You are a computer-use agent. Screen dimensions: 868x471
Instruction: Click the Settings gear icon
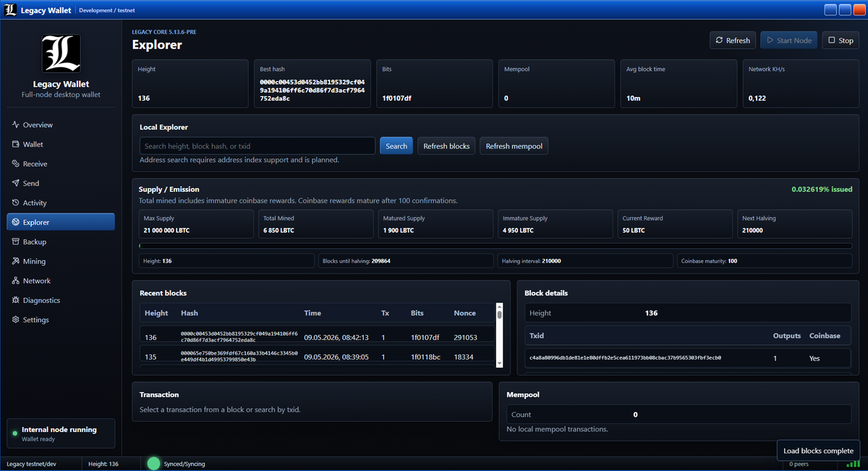pyautogui.click(x=16, y=320)
